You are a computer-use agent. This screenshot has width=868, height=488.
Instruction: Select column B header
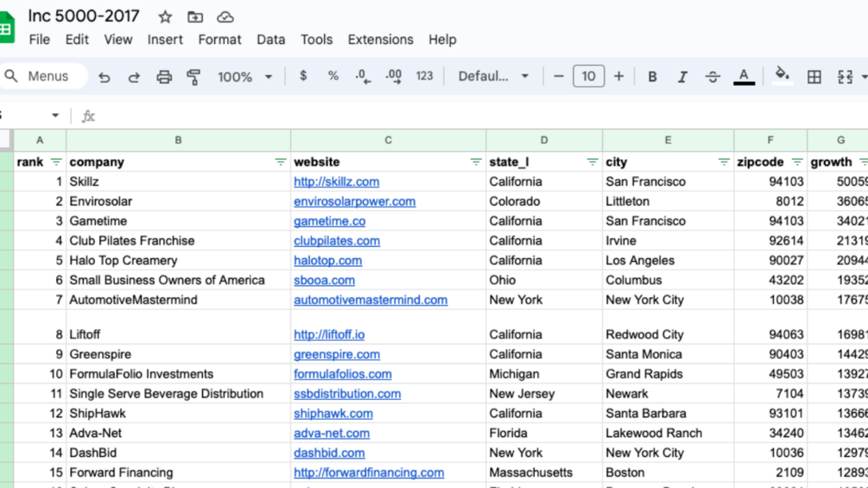[178, 141]
